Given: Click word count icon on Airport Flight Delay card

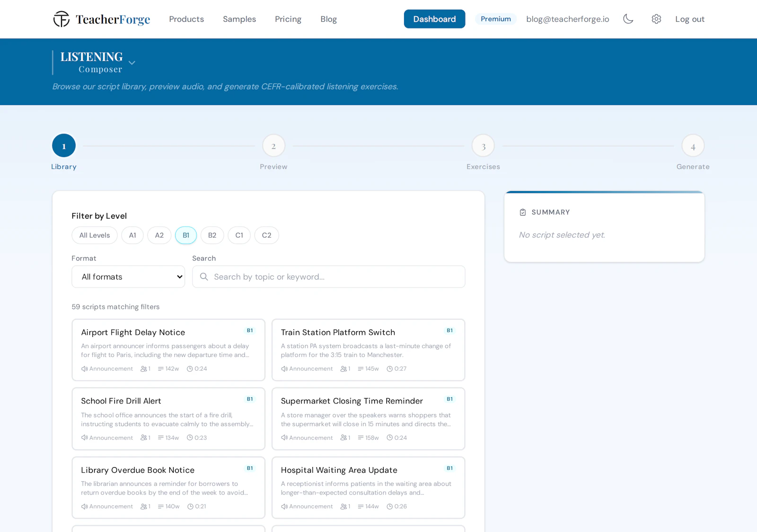Looking at the screenshot, I should click(161, 369).
